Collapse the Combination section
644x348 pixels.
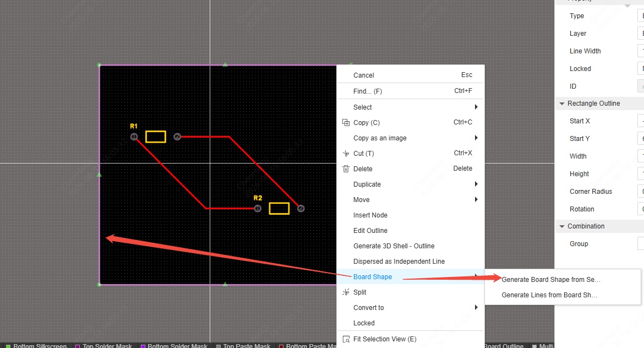pos(562,226)
